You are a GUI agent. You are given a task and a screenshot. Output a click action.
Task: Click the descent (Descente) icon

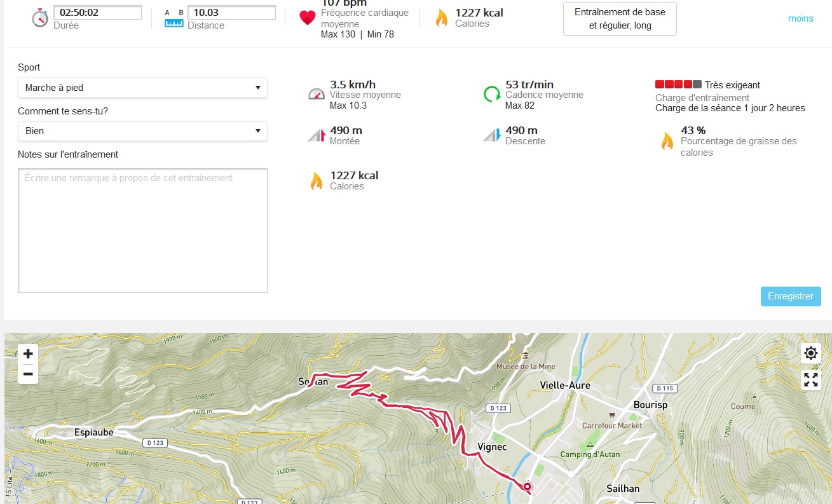(492, 135)
